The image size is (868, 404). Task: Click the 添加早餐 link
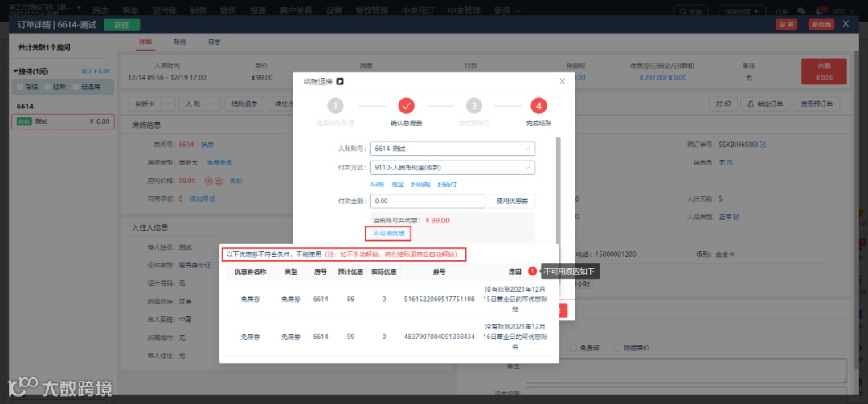point(202,198)
